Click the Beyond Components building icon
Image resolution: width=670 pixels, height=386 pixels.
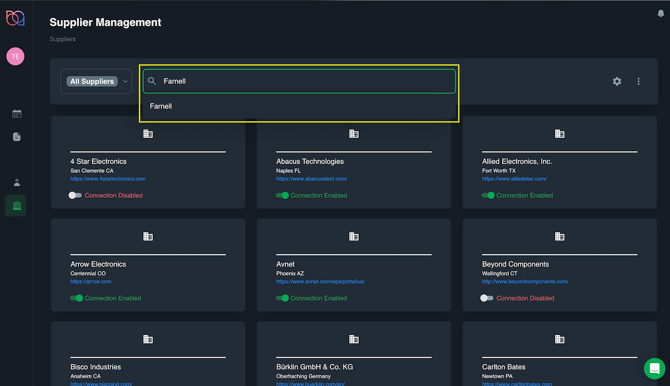[559, 236]
